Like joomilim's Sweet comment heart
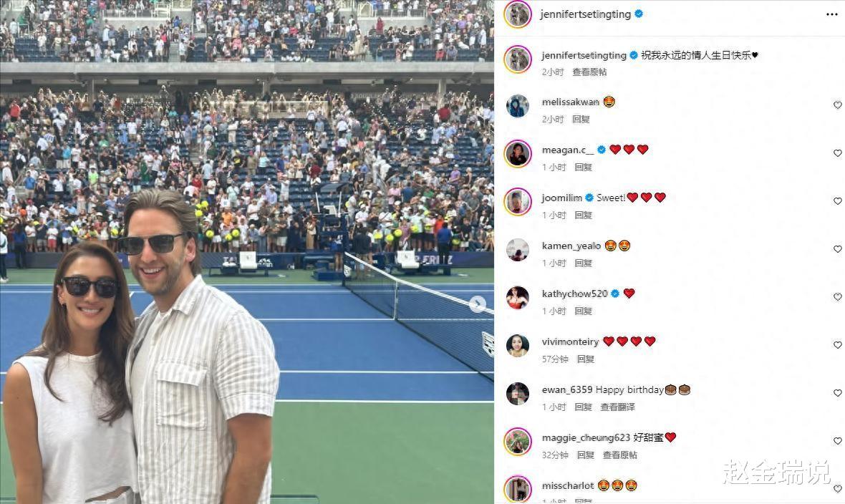This screenshot has width=845, height=504. point(837,201)
